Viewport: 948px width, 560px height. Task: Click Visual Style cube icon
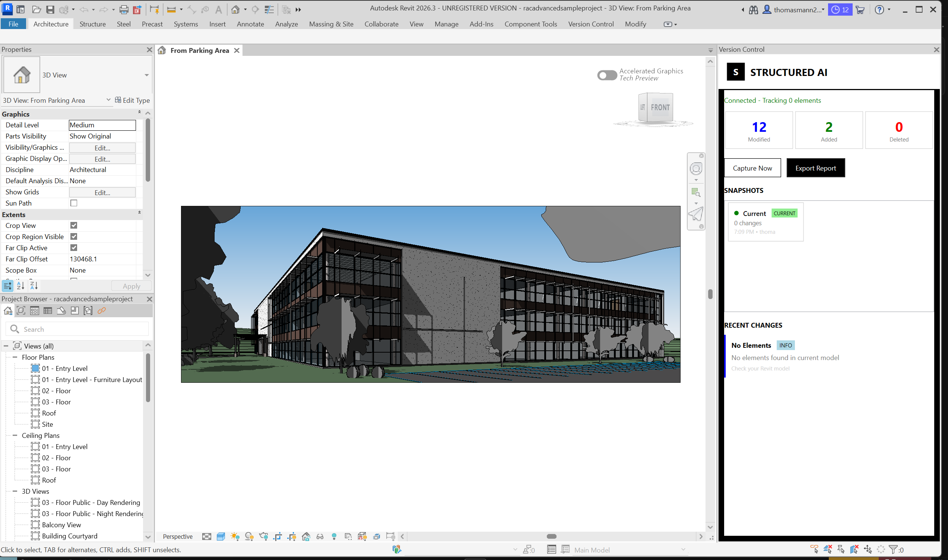221,537
